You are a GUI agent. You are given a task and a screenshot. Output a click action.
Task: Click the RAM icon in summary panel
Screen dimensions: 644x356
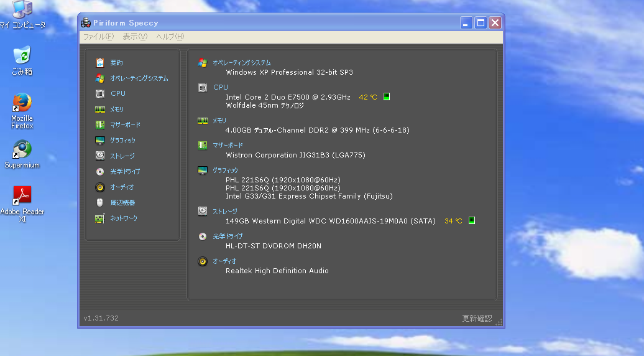click(x=203, y=121)
